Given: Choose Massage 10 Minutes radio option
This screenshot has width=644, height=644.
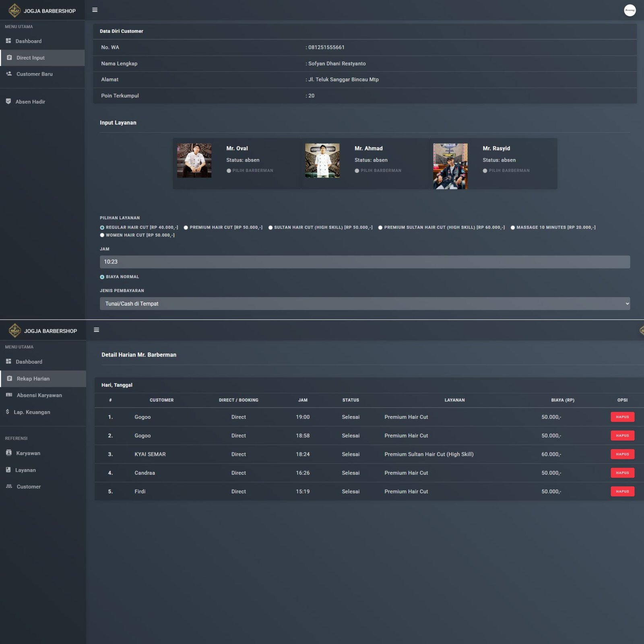Looking at the screenshot, I should 513,228.
